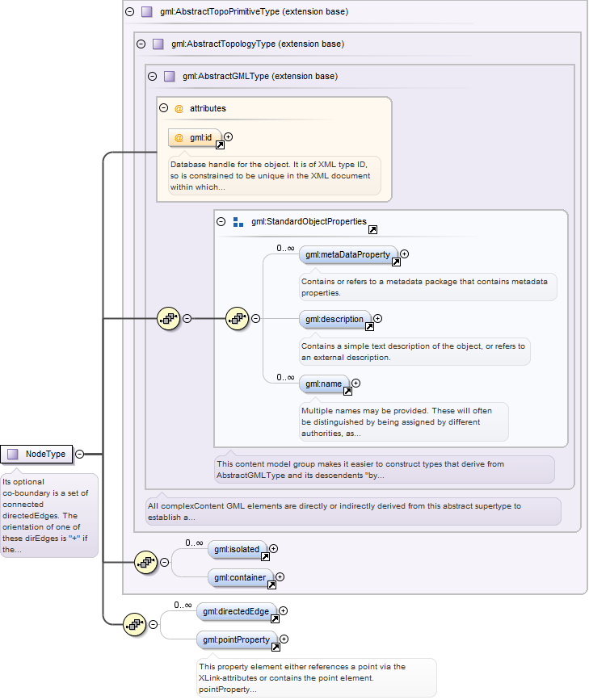Click the gml:AbstractGMLType (extension base) label
The image size is (589, 700).
[x=260, y=77]
